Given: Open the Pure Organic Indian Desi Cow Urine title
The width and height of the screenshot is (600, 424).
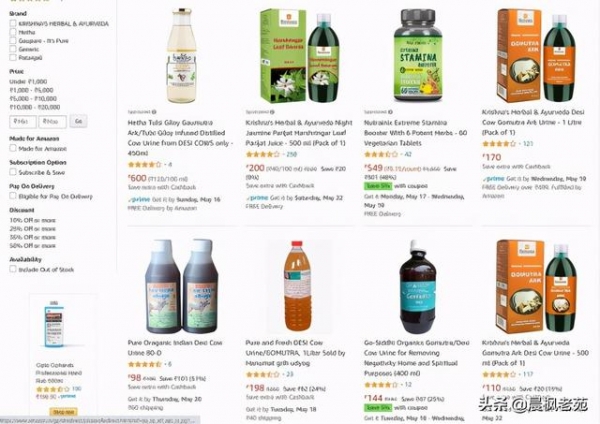Looking at the screenshot, I should point(175,347).
